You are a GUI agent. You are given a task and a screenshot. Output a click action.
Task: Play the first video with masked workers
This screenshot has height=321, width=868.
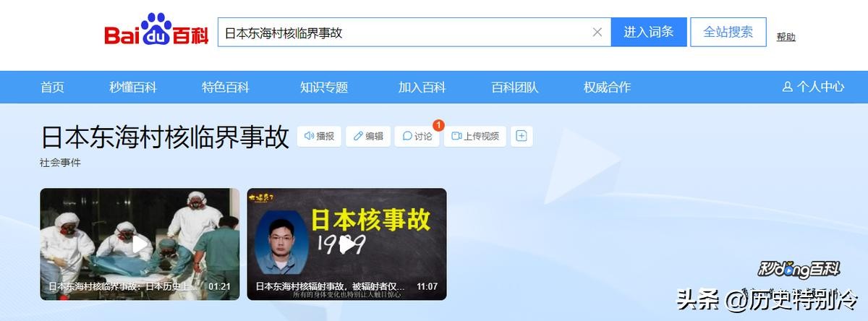point(140,244)
